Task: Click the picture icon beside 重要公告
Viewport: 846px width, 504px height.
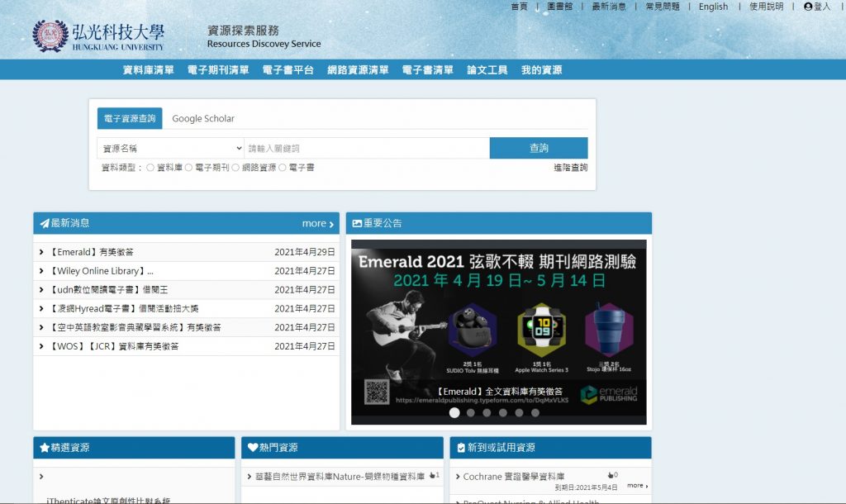Action: [357, 223]
